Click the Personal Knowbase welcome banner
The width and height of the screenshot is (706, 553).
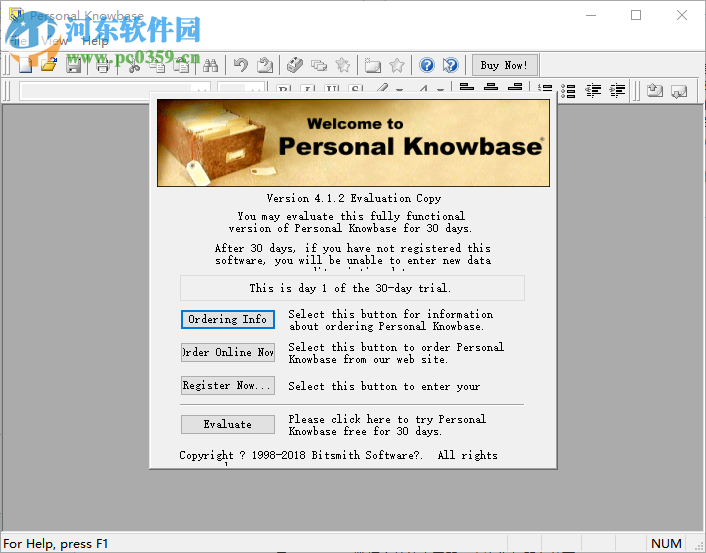(x=353, y=143)
